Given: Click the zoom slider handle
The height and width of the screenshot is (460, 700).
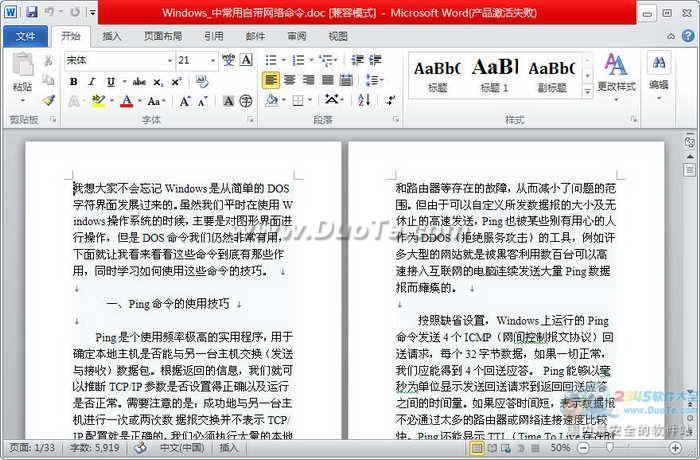Looking at the screenshot, I should (610, 447).
